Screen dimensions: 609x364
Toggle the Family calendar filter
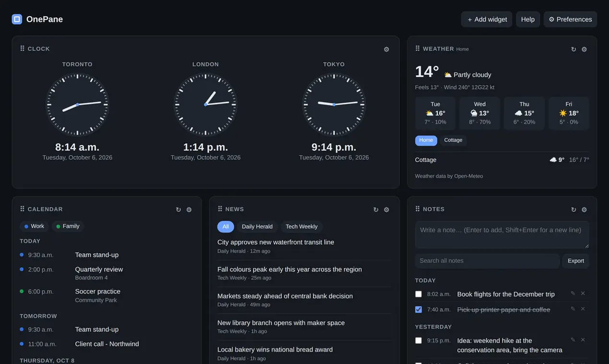pos(68,226)
